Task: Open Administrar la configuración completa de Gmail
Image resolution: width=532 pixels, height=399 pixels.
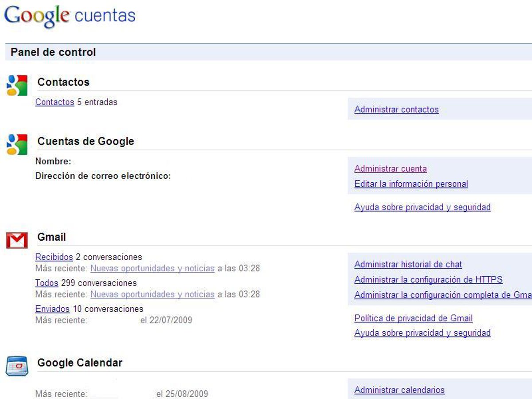Action: [x=442, y=295]
